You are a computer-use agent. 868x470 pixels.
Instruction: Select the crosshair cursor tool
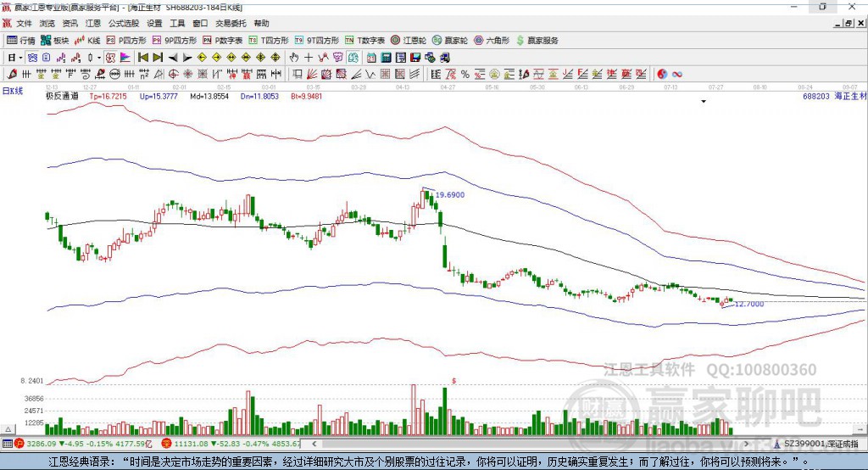(309, 58)
